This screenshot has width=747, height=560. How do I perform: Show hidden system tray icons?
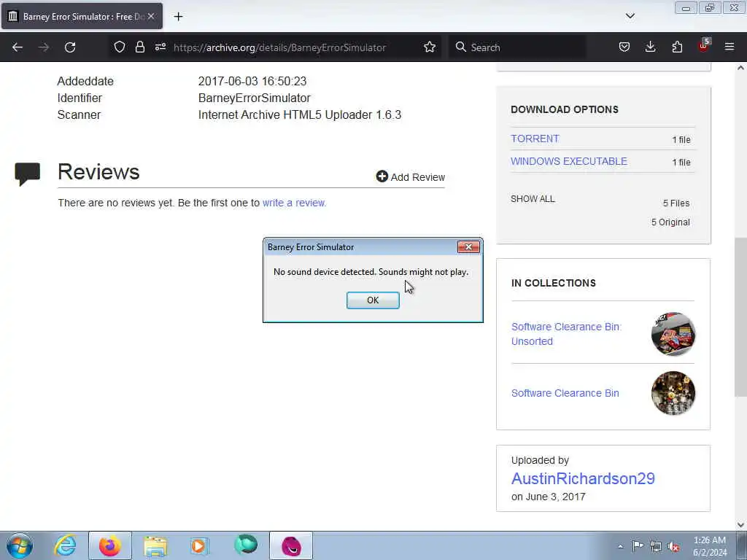tap(620, 546)
